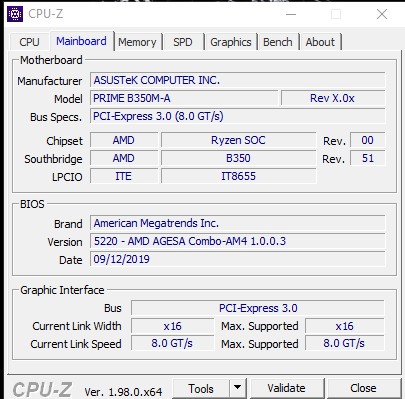Viewport: 405px width, 399px height.
Task: Click the Tools button
Action: (x=201, y=388)
